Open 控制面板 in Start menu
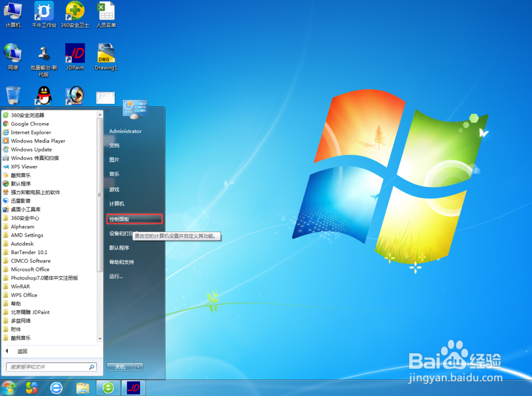This screenshot has width=532, height=396. [135, 219]
